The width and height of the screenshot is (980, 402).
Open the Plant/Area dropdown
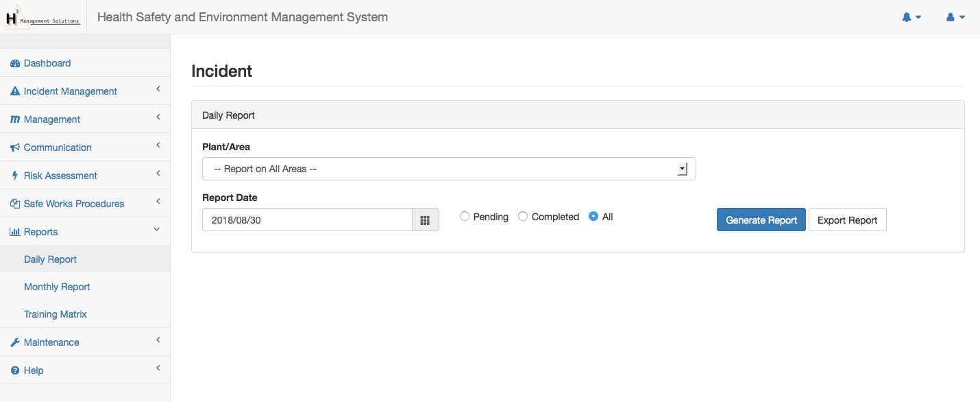pos(449,169)
